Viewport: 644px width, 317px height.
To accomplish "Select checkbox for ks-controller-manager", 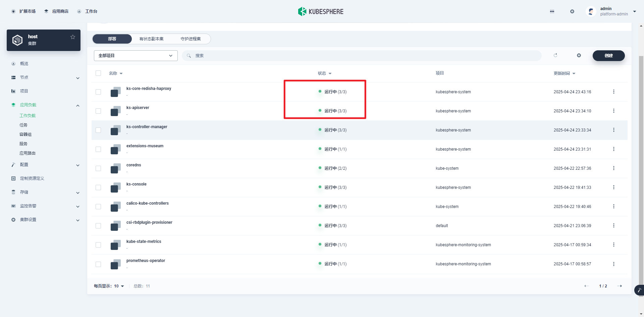I will pos(98,130).
